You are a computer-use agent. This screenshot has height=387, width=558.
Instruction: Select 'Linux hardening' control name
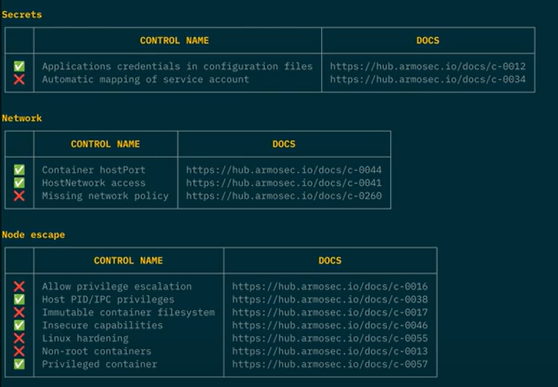(85, 338)
